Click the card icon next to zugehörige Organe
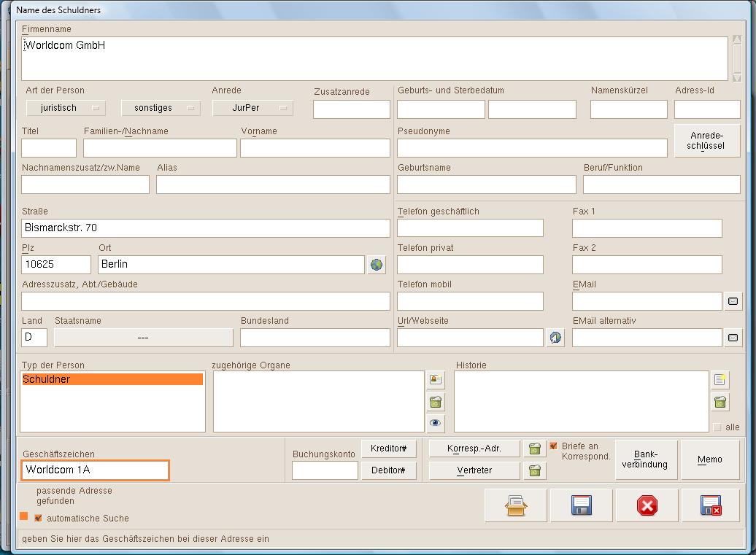This screenshot has height=555, width=756. [436, 380]
